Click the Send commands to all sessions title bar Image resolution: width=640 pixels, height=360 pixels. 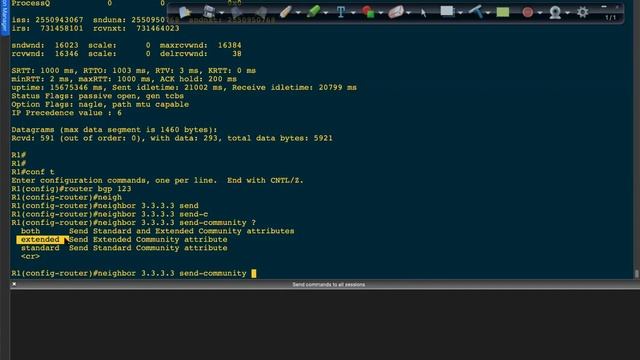(x=329, y=284)
